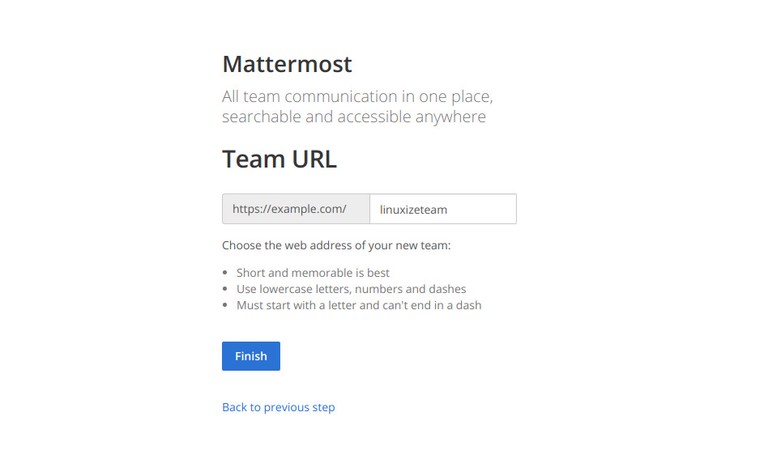Click the 'All team communication in one place' tagline

[x=357, y=106]
